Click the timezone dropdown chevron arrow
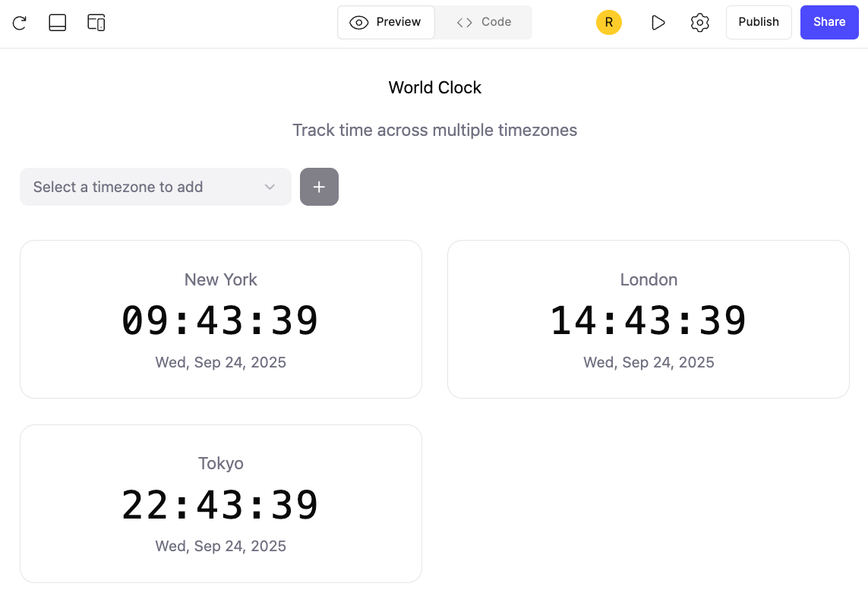The height and width of the screenshot is (596, 868). (x=270, y=187)
